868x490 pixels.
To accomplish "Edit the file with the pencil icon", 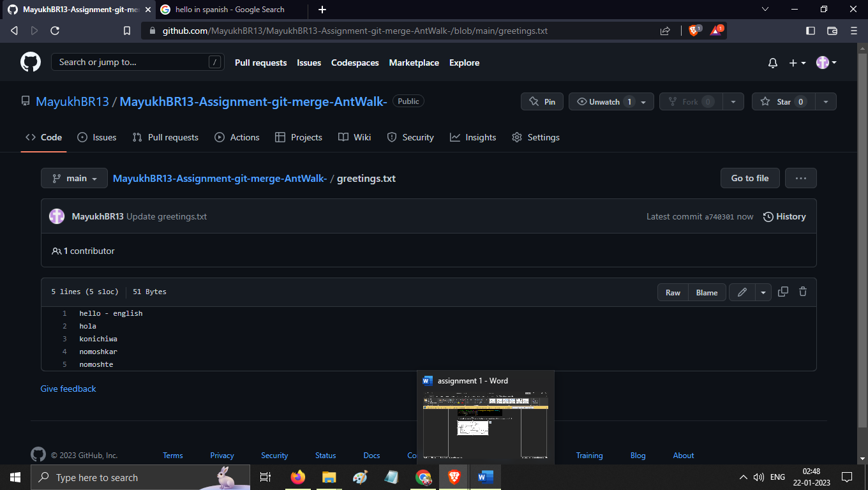I will (x=742, y=292).
